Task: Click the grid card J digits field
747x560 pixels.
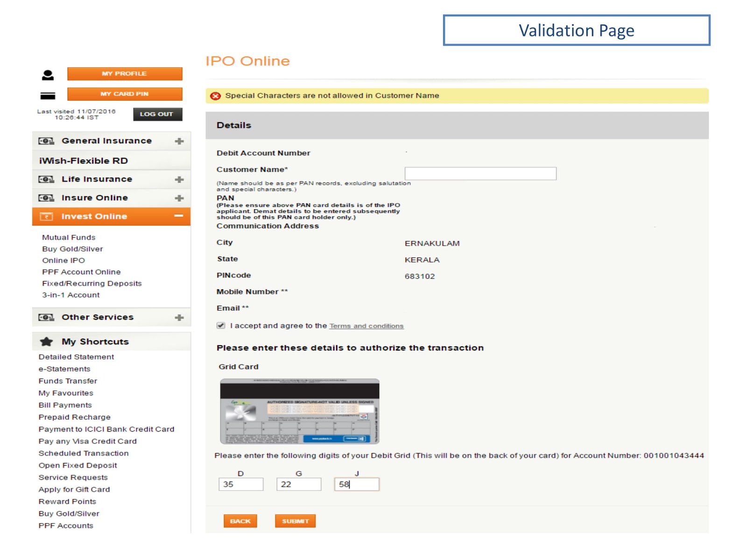Action: pyautogui.click(x=357, y=484)
